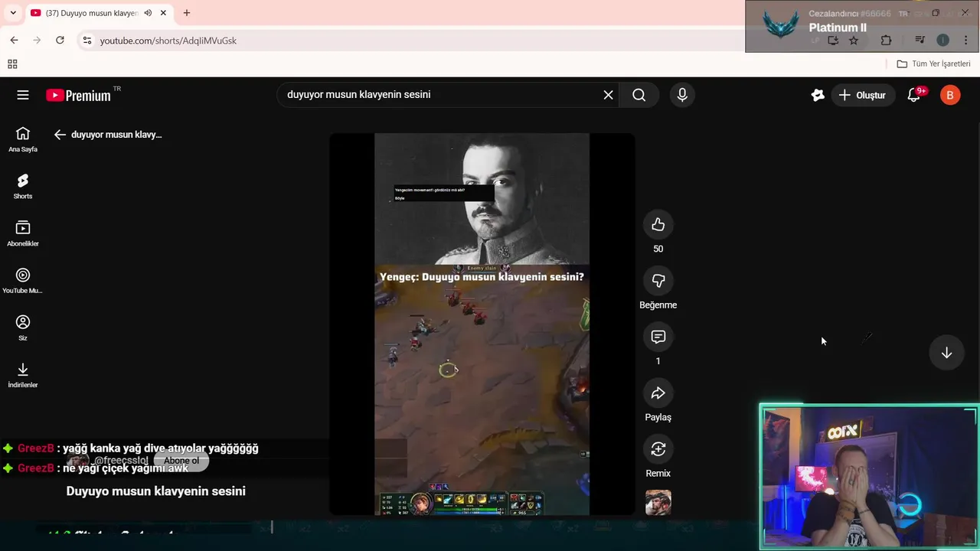Open Tüm Yer İşaretleri bookmarks folder
Viewport: 980px width, 551px height.
[933, 64]
